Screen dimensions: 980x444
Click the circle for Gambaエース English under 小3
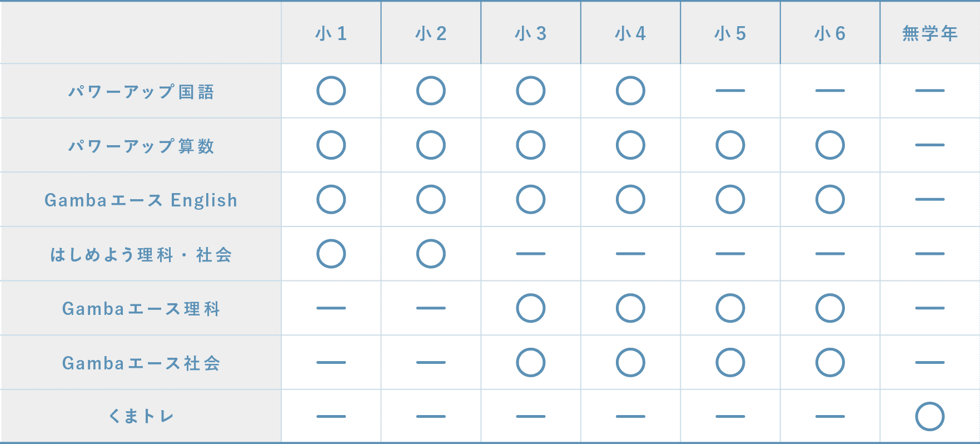[531, 200]
